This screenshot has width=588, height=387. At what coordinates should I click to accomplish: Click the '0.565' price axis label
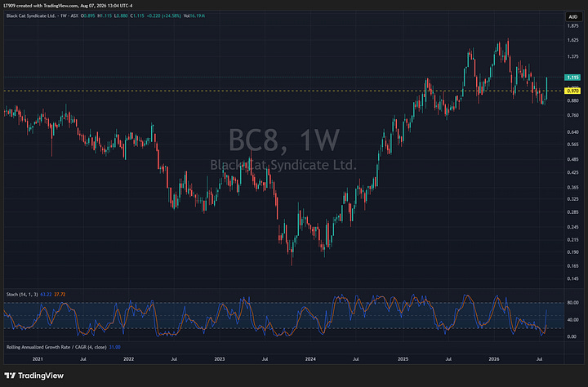pyautogui.click(x=572, y=145)
